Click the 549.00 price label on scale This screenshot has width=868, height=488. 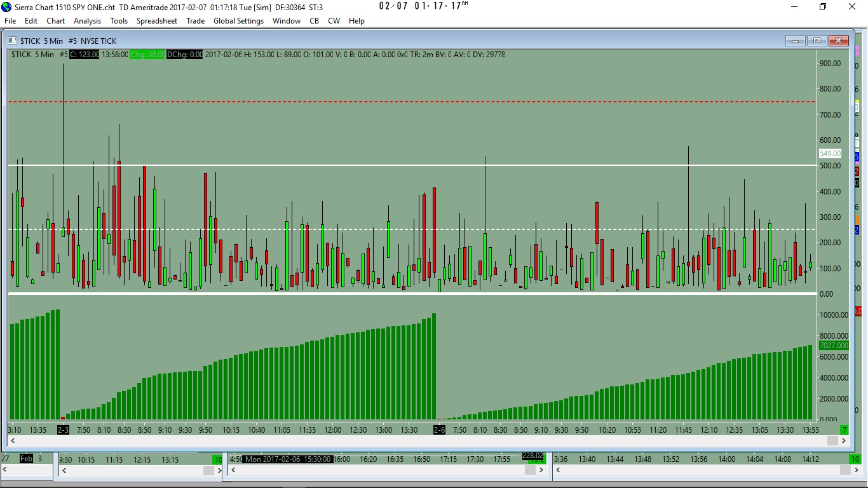tap(830, 154)
